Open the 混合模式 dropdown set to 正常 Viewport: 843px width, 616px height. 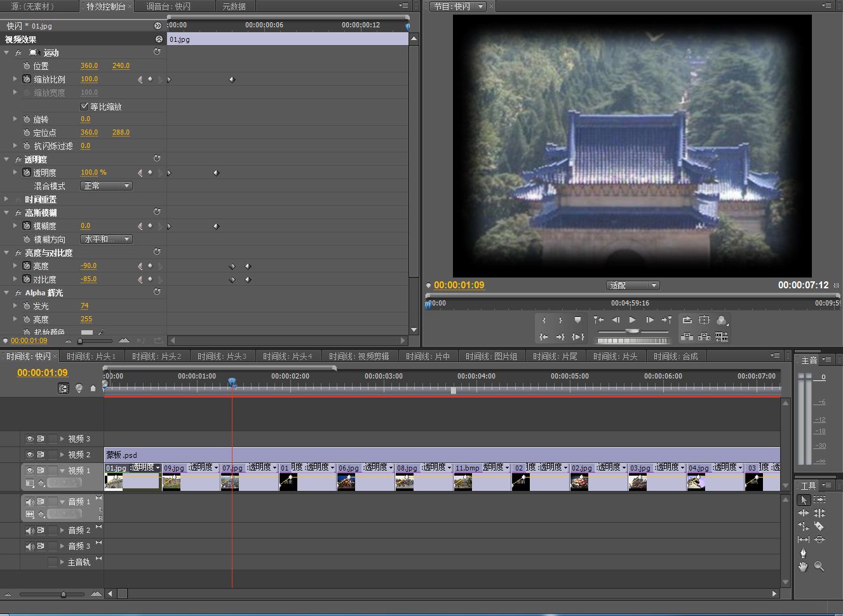coord(106,186)
